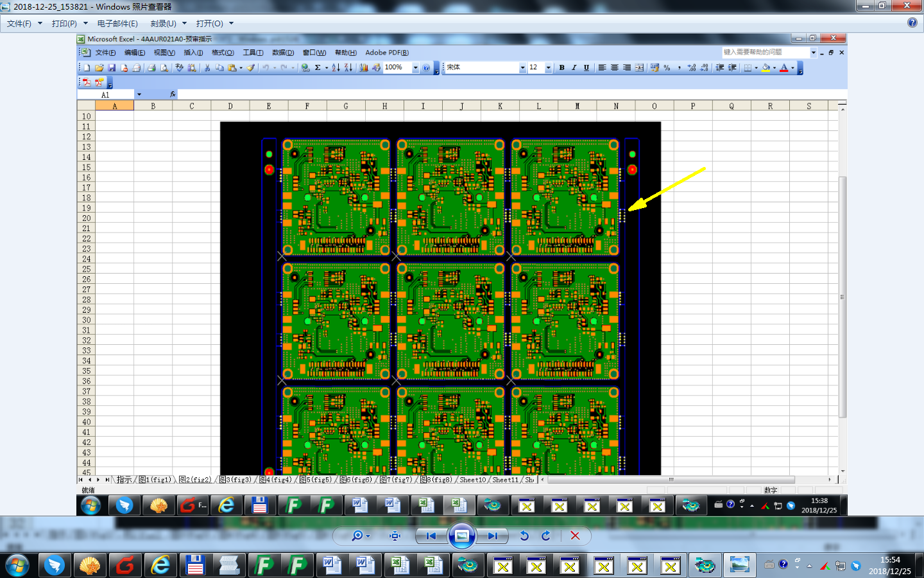Viewport: 924px width, 578px height.
Task: Toggle center alignment in Excel toolbar
Action: (x=615, y=67)
